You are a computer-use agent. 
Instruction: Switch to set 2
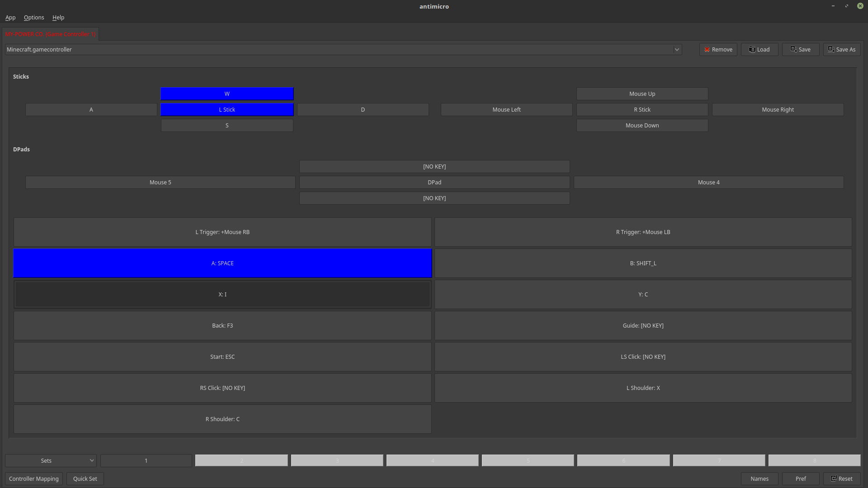click(241, 460)
